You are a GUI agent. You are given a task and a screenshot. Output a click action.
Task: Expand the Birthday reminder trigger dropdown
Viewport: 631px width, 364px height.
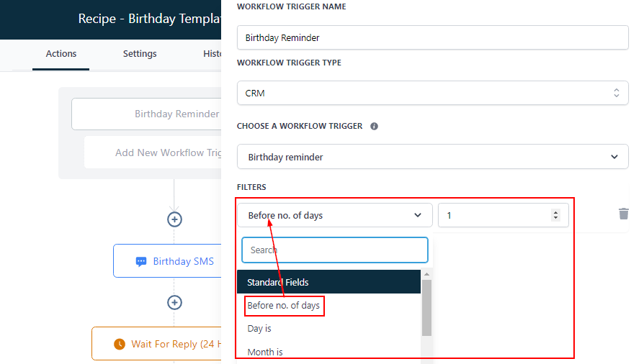[432, 157]
